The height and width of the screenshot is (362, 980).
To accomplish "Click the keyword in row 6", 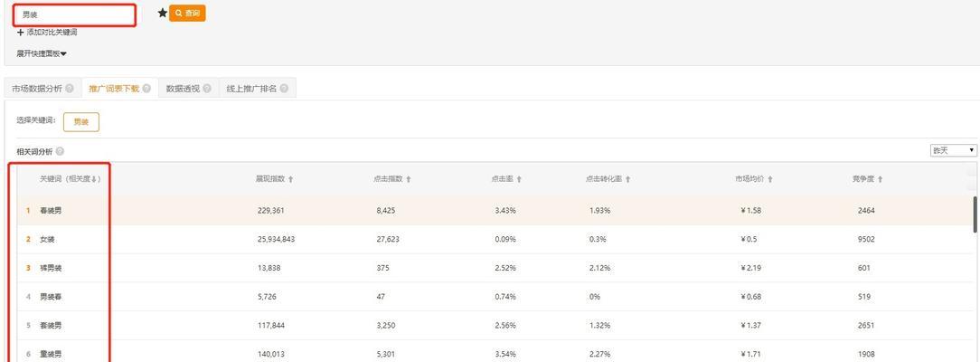I will coord(51,355).
